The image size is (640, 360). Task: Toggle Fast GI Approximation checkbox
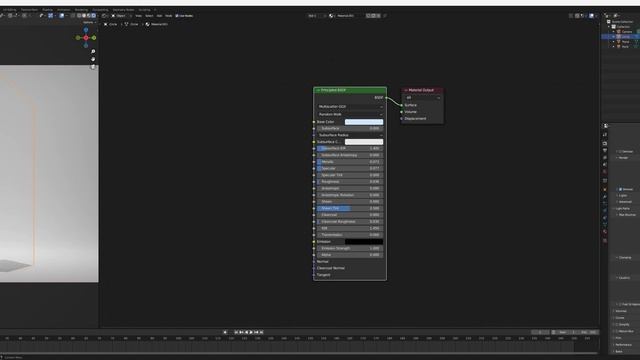pos(620,304)
